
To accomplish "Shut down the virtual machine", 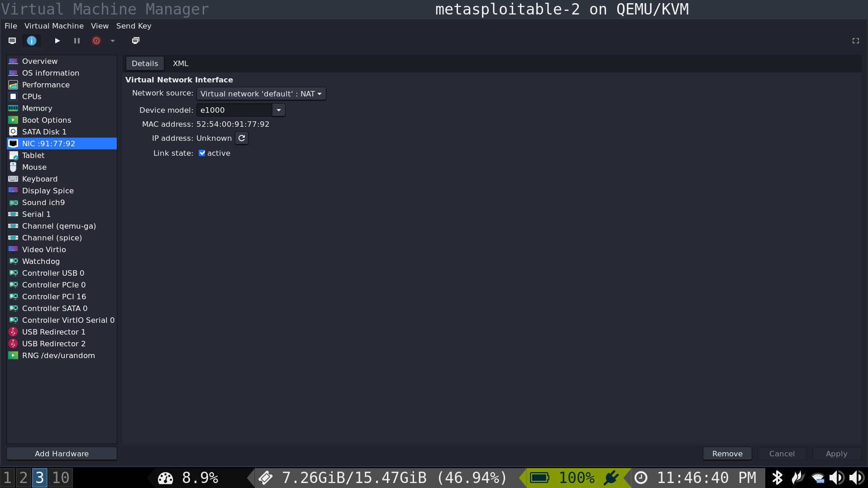I will 96,41.
